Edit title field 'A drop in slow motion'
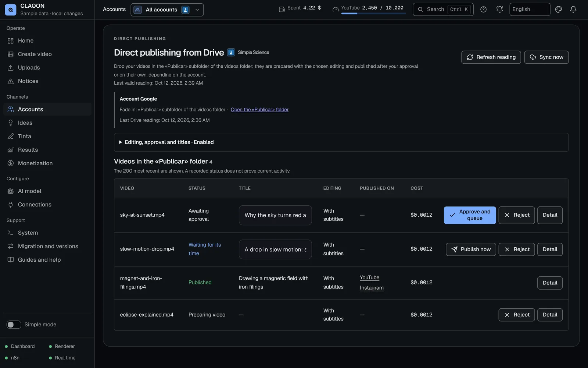The image size is (588, 368). click(x=275, y=250)
